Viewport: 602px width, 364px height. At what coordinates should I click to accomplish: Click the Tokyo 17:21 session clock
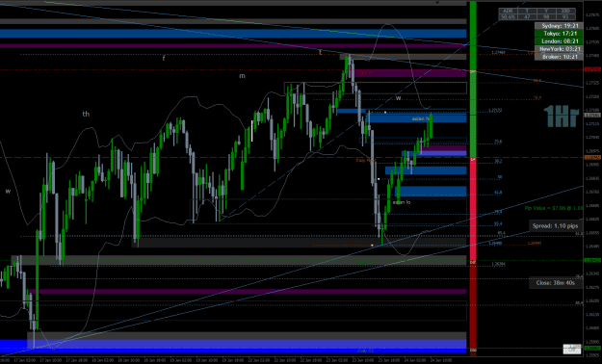559,34
